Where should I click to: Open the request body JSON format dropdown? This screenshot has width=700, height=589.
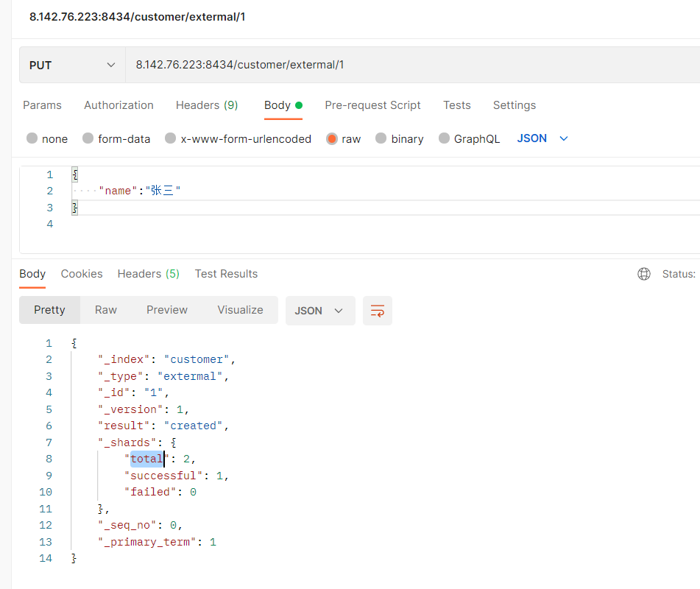542,138
